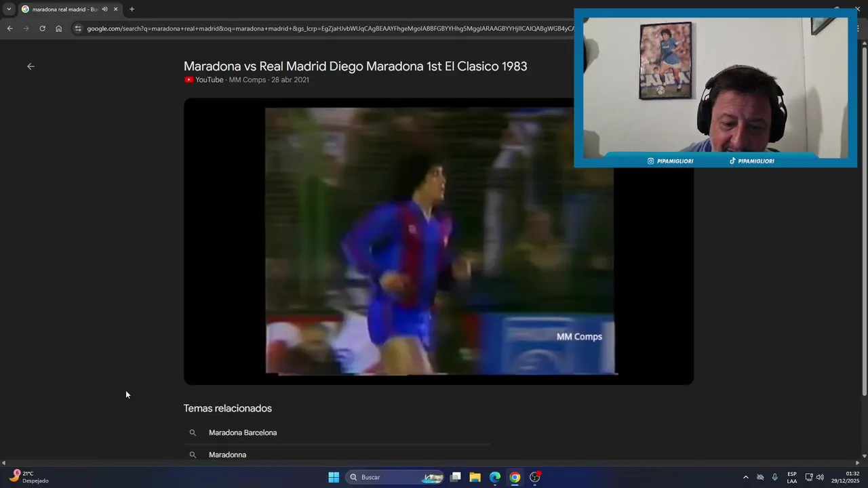Search related topic Maradona Barcelona
This screenshot has width=868, height=488.
pos(243,432)
